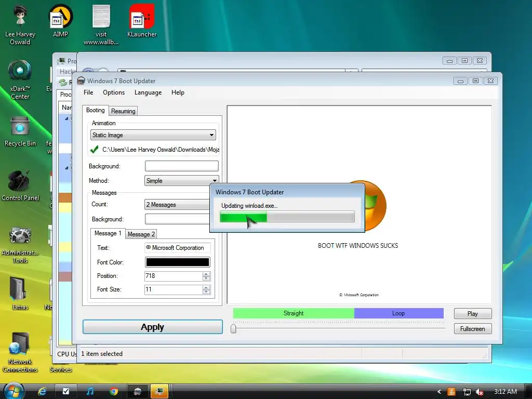Open the Control Panel desktop icon
This screenshot has width=532, height=399.
coord(20,186)
